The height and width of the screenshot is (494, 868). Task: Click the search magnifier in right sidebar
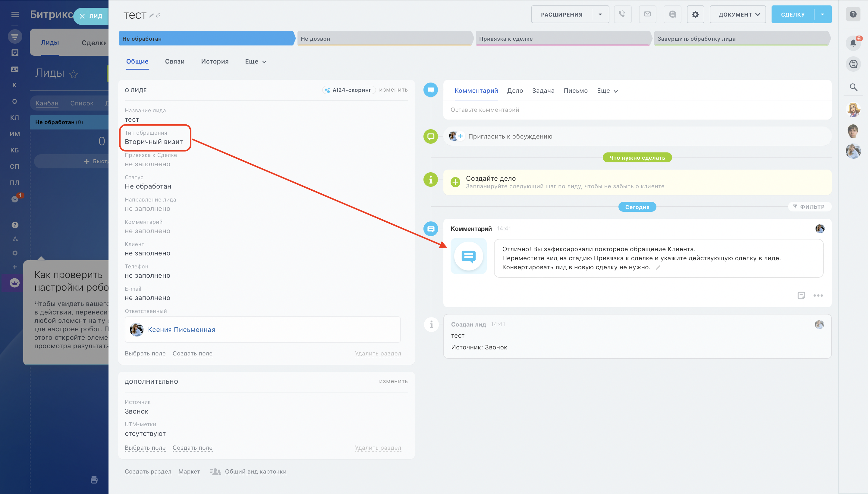pos(853,87)
